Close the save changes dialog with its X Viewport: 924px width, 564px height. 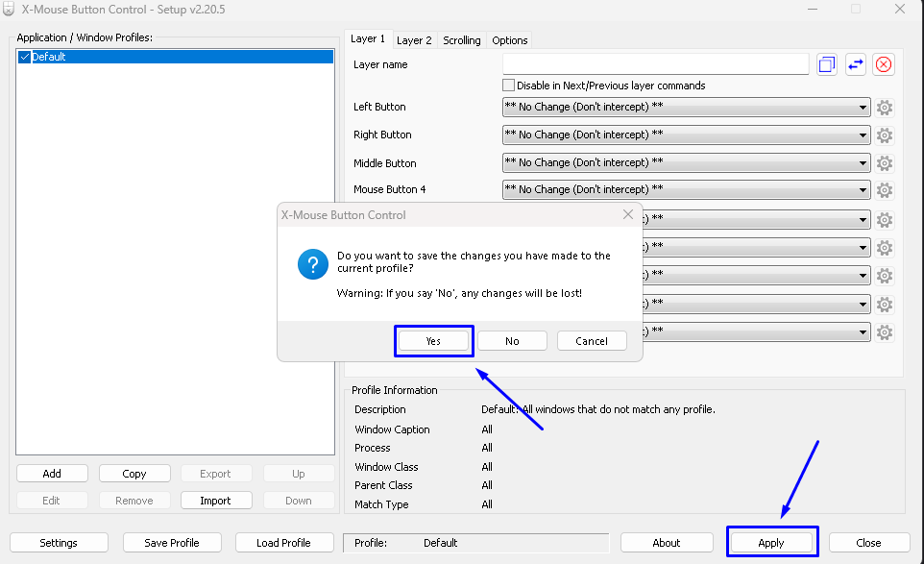pos(628,214)
